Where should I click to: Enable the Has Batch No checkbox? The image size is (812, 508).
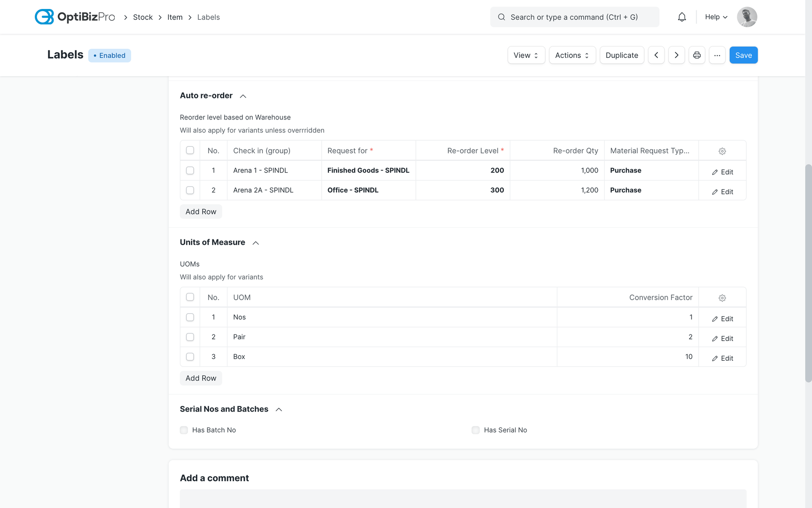click(184, 430)
